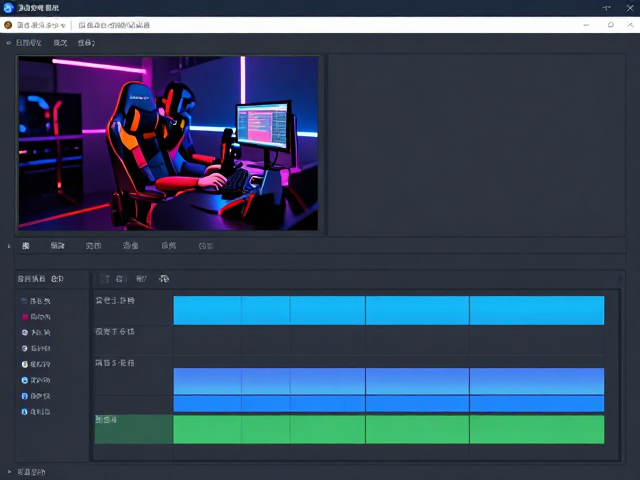The height and width of the screenshot is (480, 640).
Task: Click the text button in timeline toolbar
Action: click(x=141, y=279)
